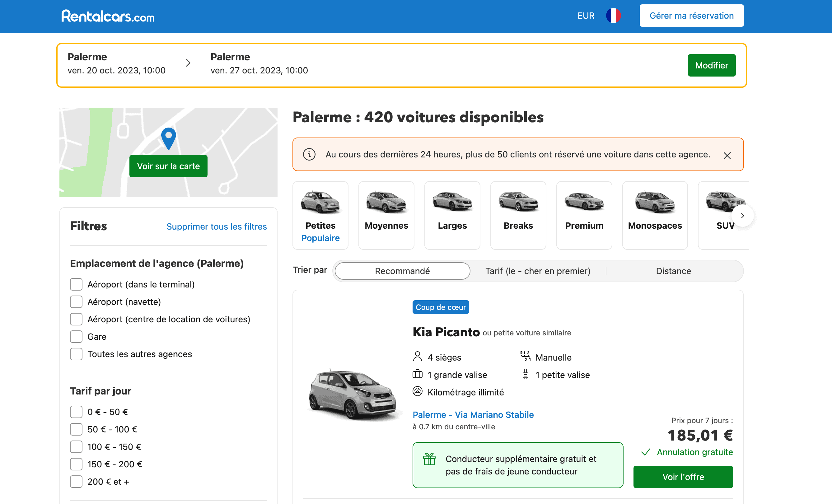Click the gearbox icon next to Manuelle
The width and height of the screenshot is (832, 504).
coord(526,357)
